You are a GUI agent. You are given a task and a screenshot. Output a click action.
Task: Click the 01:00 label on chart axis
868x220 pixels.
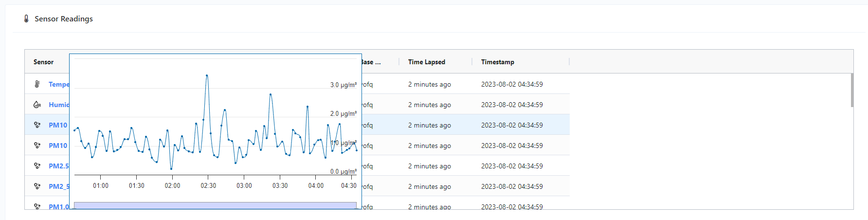click(101, 186)
